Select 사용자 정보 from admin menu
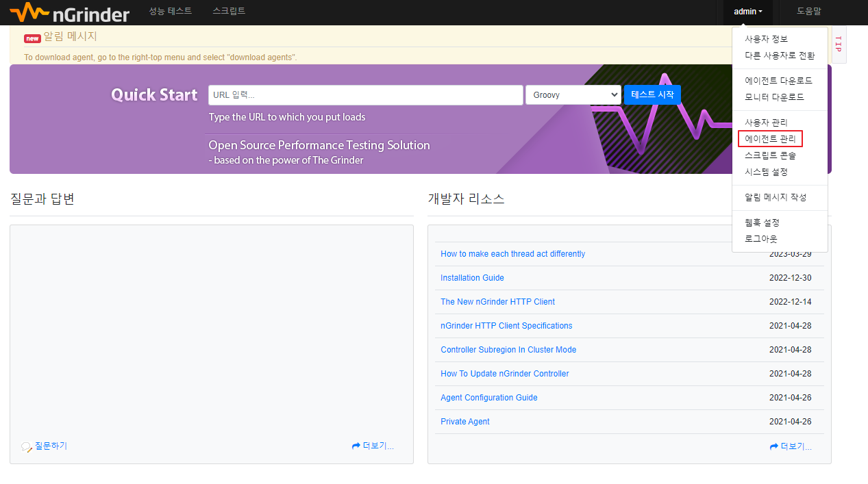This screenshot has height=484, width=868. (x=766, y=39)
